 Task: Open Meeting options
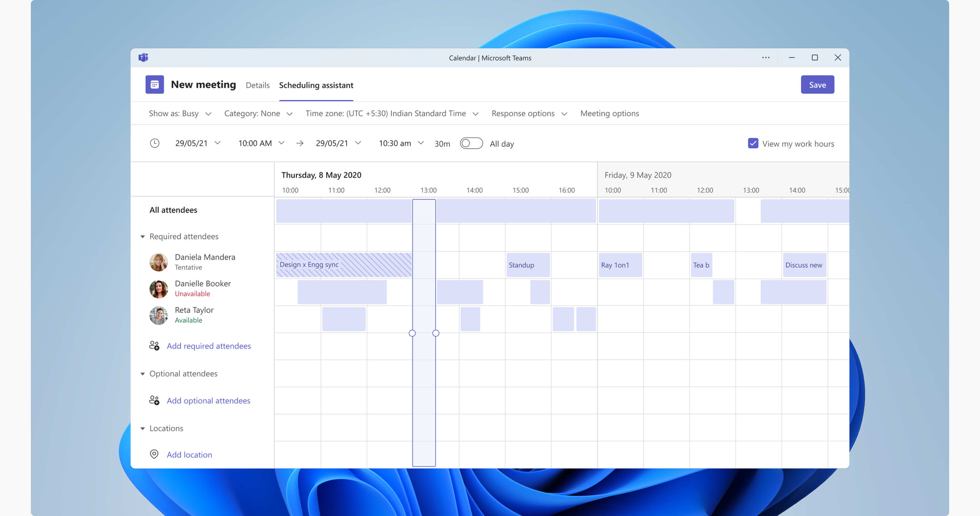point(610,113)
